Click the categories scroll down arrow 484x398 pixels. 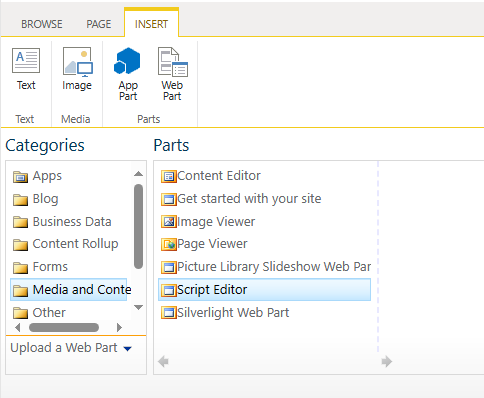[138, 307]
